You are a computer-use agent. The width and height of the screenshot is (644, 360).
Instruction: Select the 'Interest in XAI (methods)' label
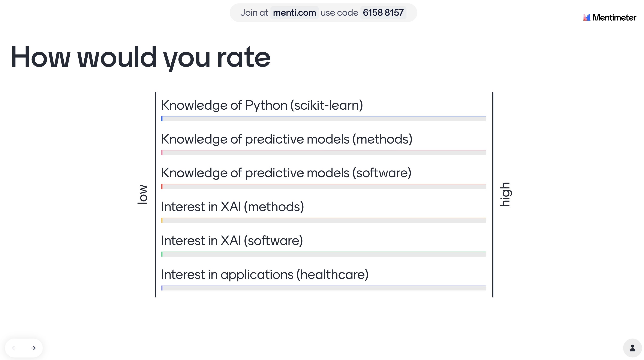tap(232, 207)
